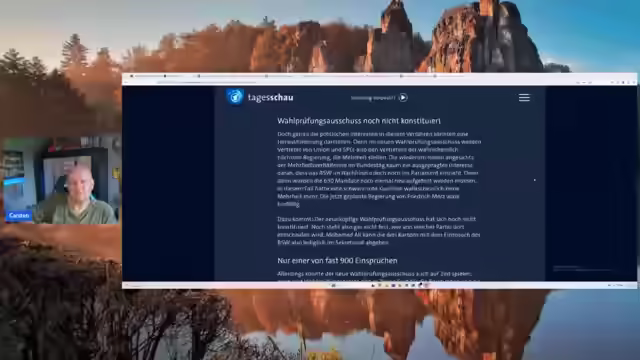Click the paragraph starting 'Doch gerade die politischen'
Image resolution: width=640 pixels, height=360 pixels.
tap(379, 169)
